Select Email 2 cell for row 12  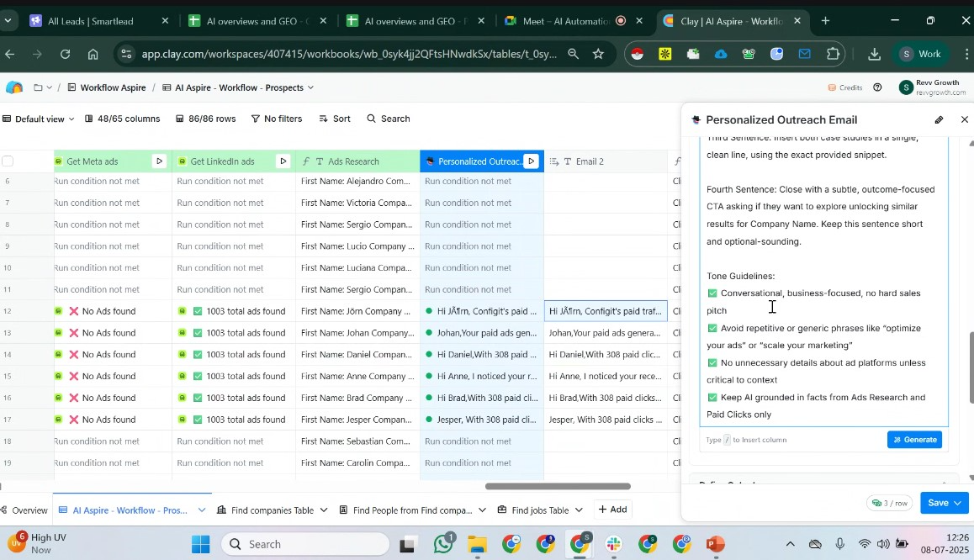point(606,311)
